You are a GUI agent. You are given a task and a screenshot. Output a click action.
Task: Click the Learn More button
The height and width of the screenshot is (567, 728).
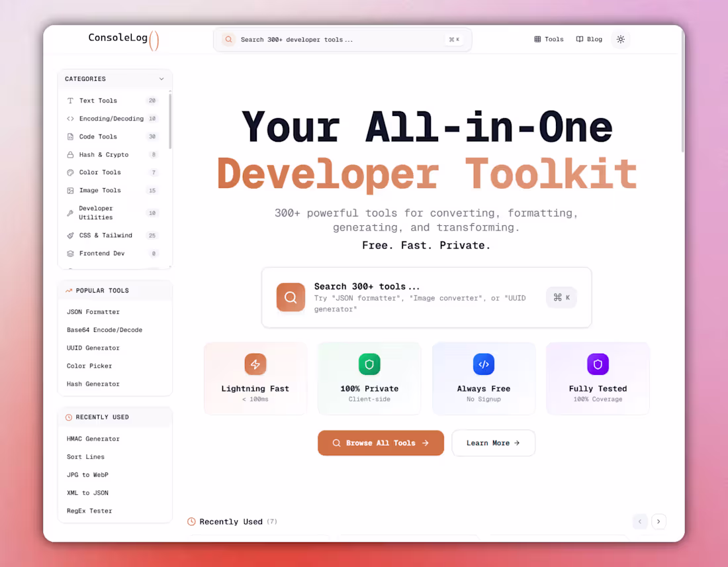coord(493,443)
